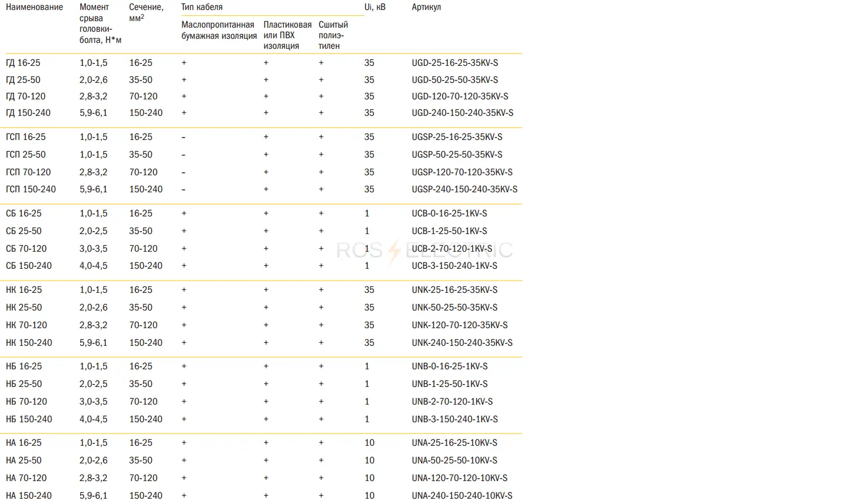Click article 'UGD-25-16-25-35KV-S'
This screenshot has height=504, width=850.
(455, 63)
